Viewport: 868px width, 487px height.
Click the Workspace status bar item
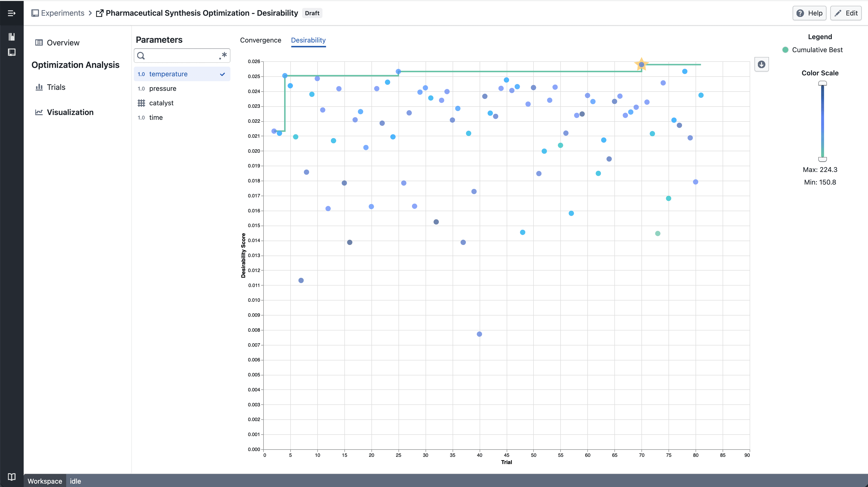[45, 481]
